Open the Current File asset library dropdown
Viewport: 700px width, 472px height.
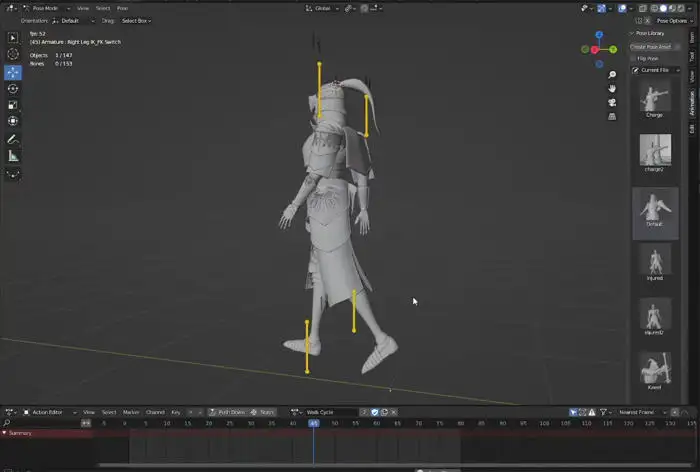[x=655, y=70]
